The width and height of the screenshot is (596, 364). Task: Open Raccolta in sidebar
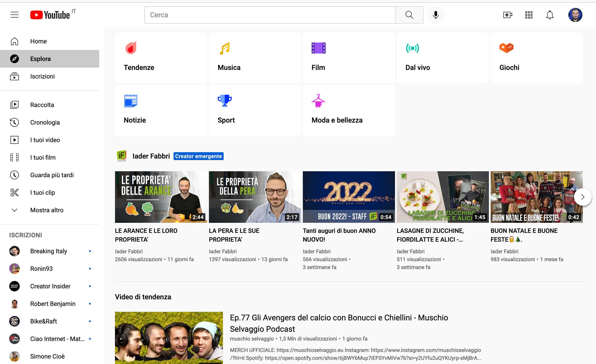[x=50, y=105]
